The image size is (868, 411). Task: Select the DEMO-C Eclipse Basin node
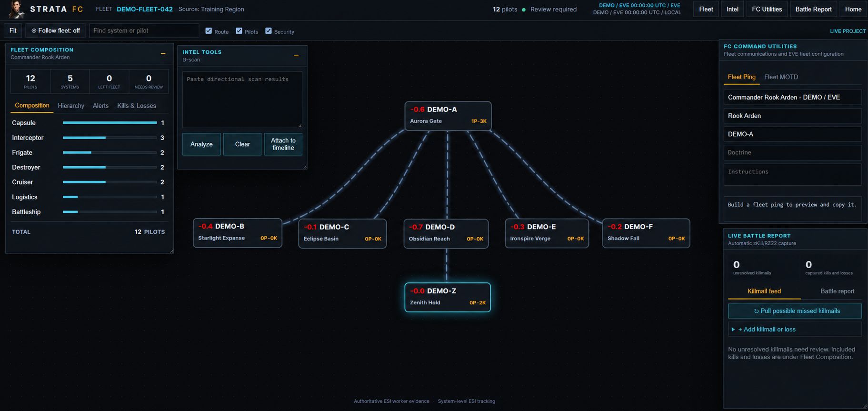(342, 233)
